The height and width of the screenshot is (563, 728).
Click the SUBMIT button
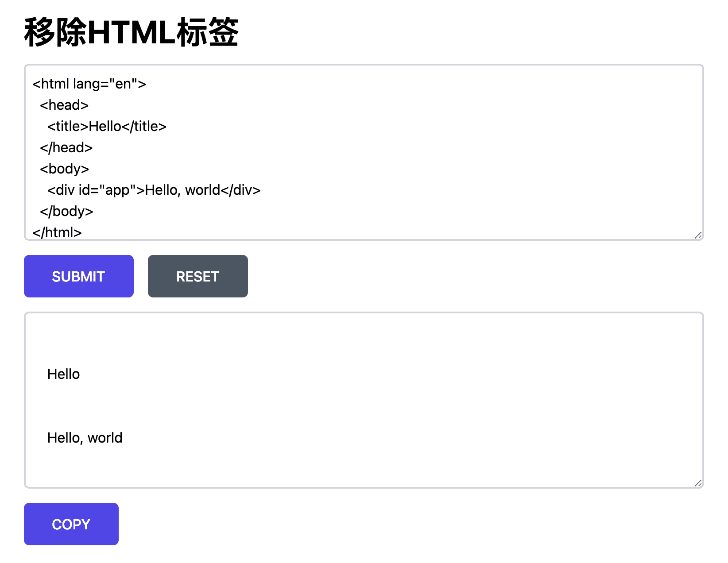78,276
